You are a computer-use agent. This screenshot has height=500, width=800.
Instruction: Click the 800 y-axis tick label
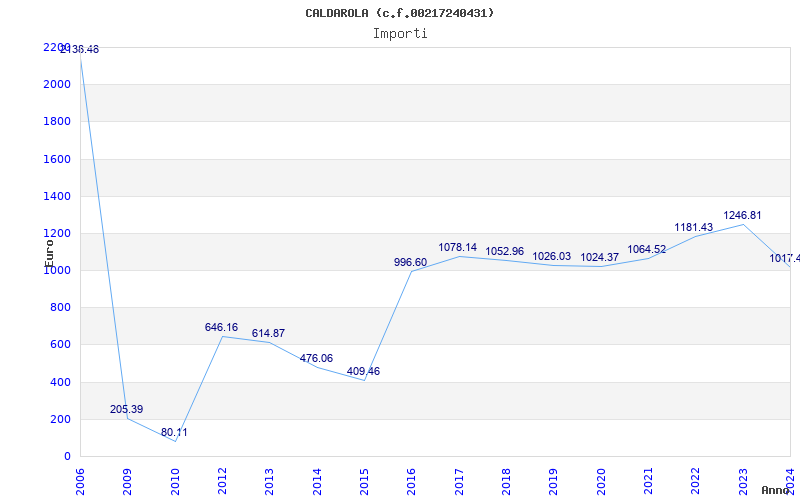click(60, 308)
